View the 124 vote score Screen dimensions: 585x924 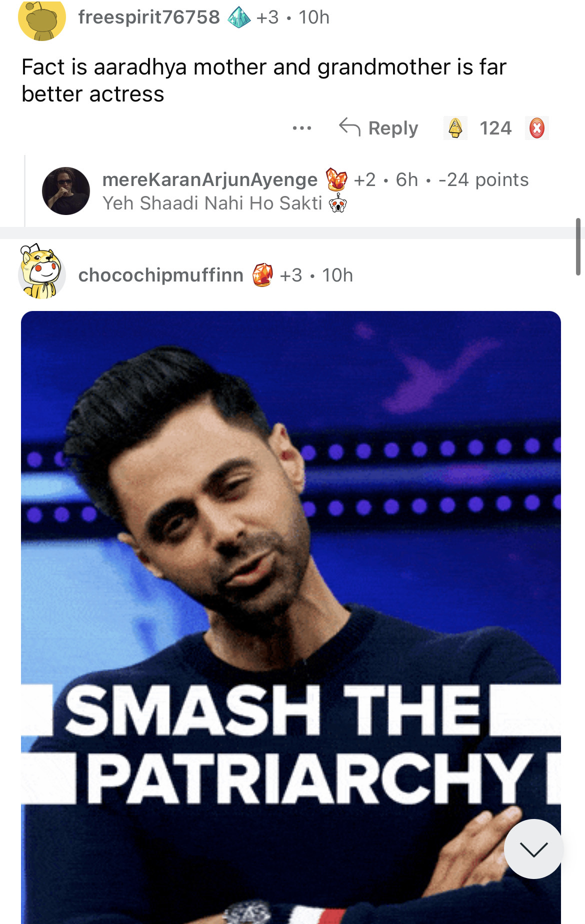pos(495,128)
